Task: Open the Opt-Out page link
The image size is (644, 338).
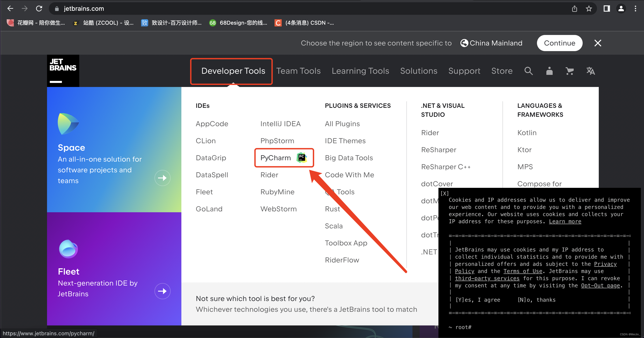Action: (x=601, y=286)
